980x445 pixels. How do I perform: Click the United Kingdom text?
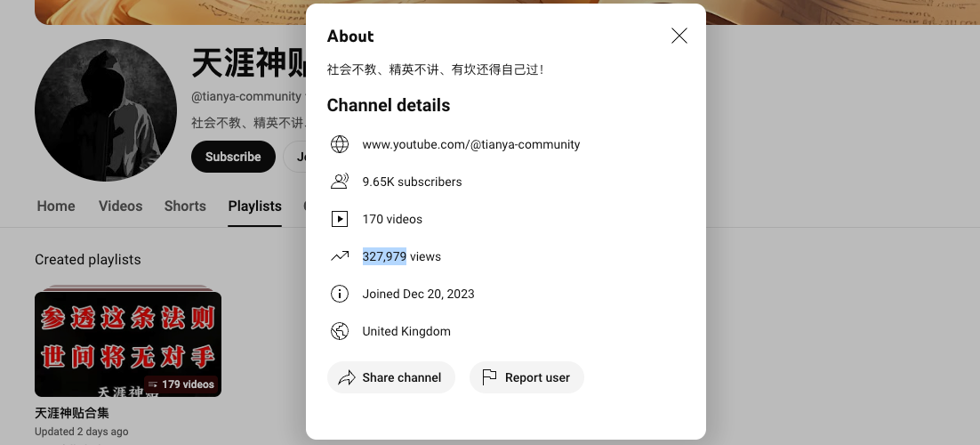coord(406,331)
